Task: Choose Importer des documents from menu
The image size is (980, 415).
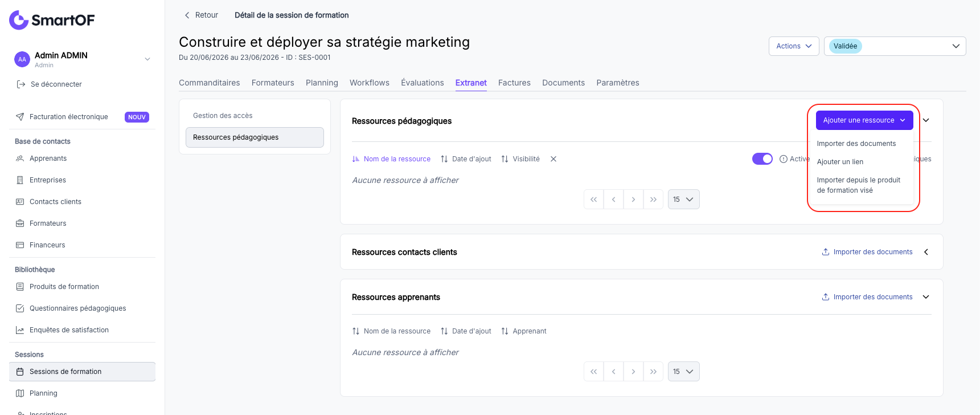Action: 856,144
